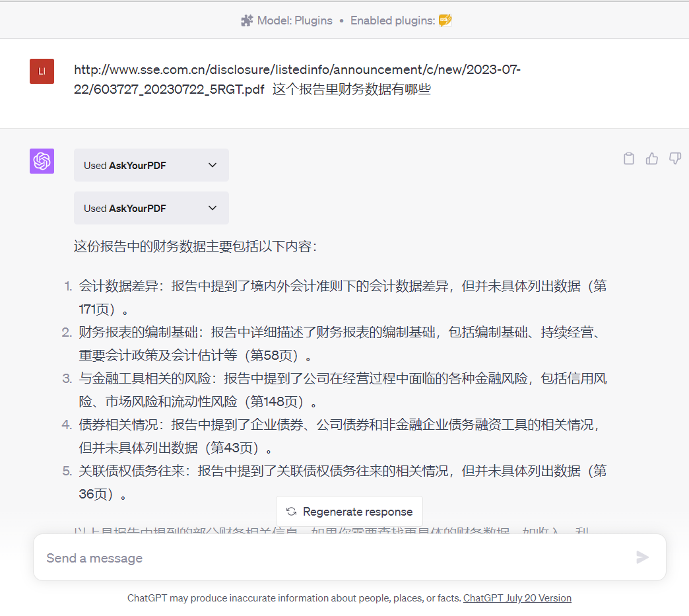Click list item 1 about 会计数据差异
Viewport: 689px width, 616px height.
[x=343, y=287]
